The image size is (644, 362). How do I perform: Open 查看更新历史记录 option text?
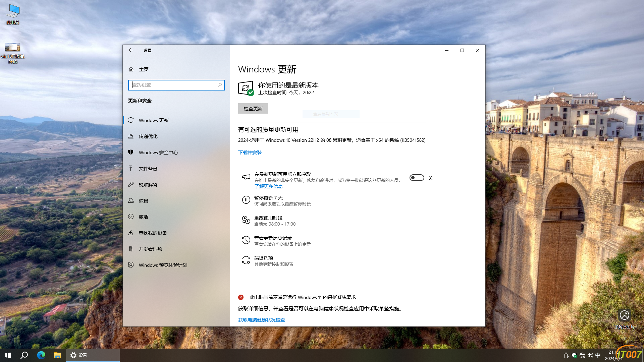[x=273, y=238]
